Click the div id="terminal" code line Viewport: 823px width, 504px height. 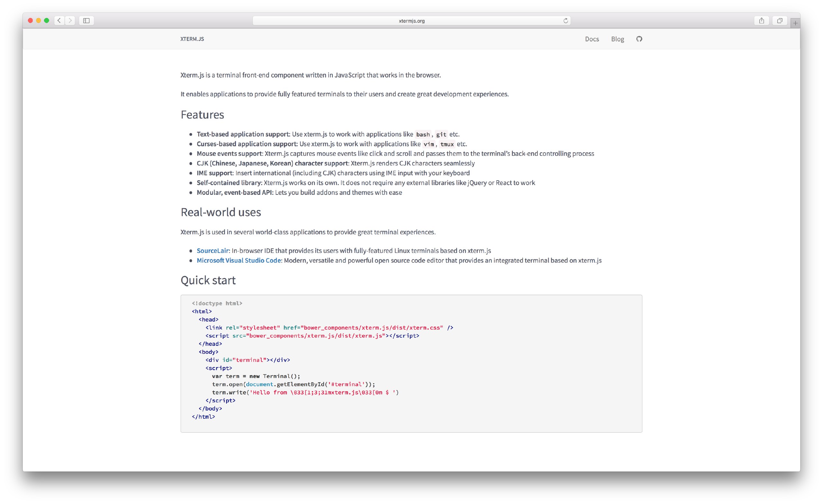click(248, 360)
